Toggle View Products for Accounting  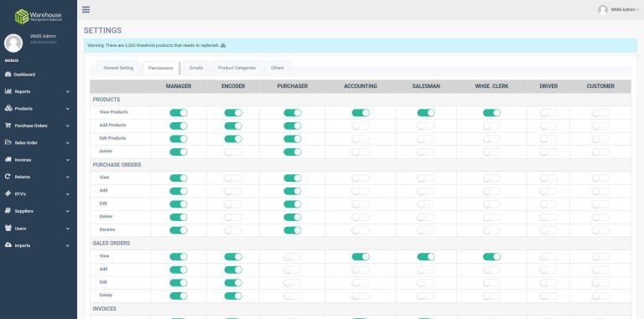[361, 113]
